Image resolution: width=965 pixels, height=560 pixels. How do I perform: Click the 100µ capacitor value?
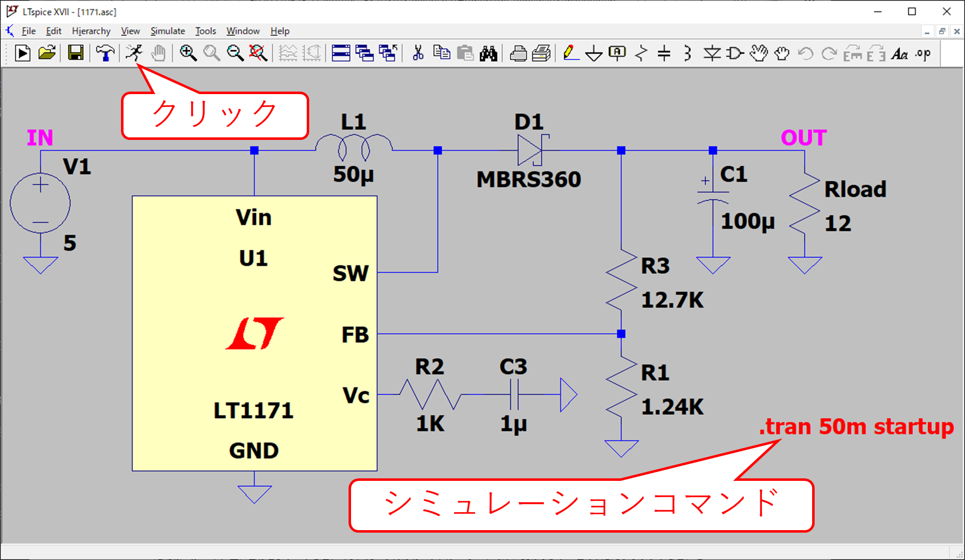point(748,222)
